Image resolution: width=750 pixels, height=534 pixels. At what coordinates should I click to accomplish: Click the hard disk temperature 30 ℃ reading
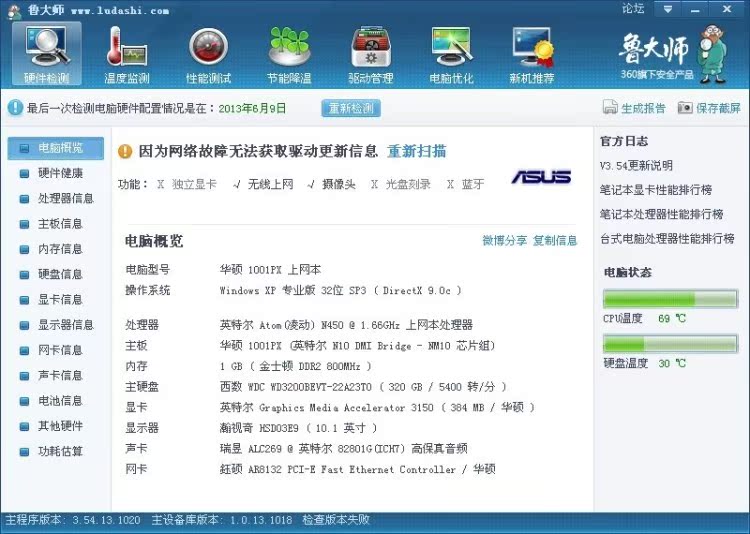click(x=672, y=364)
